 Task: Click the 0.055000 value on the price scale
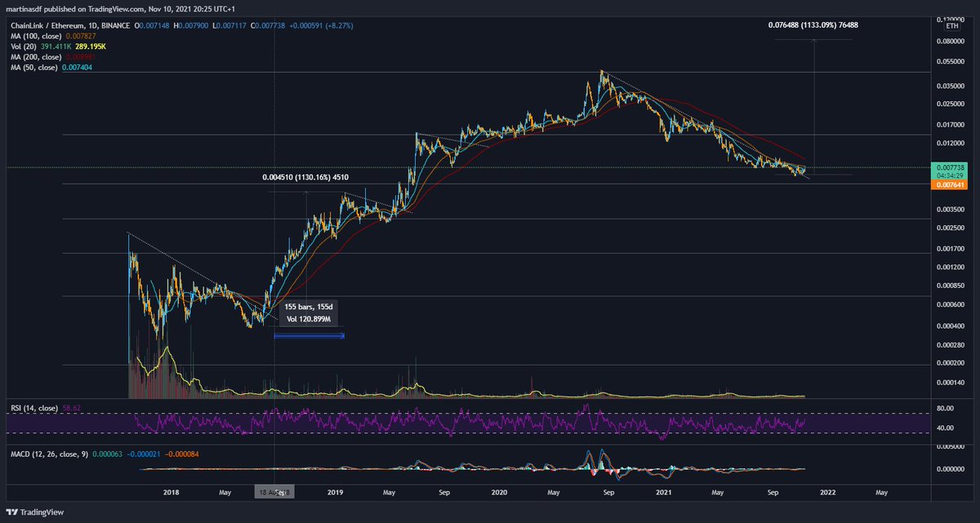click(951, 61)
